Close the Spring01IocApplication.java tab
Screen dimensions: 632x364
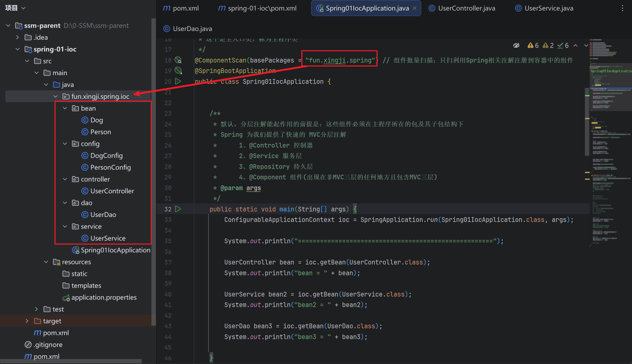point(415,8)
